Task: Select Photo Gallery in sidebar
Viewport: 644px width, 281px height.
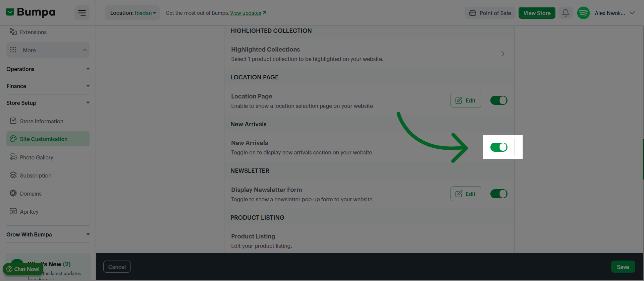Action: pos(48,157)
